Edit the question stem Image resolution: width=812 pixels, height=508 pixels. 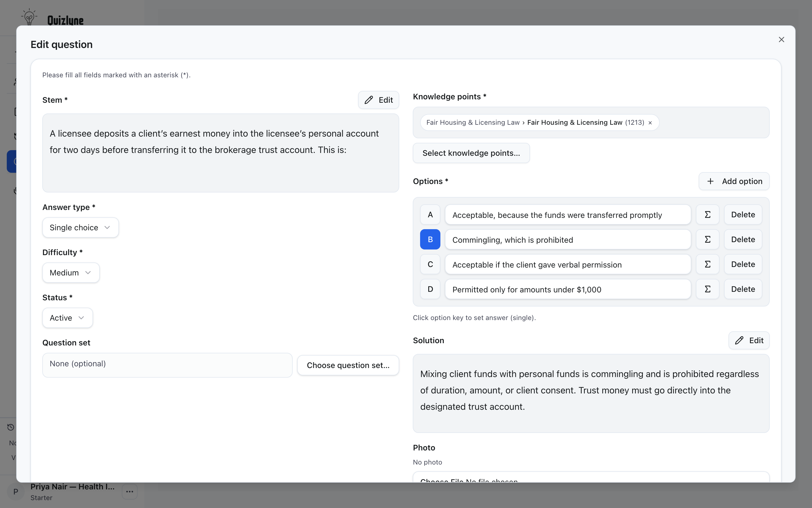378,100
